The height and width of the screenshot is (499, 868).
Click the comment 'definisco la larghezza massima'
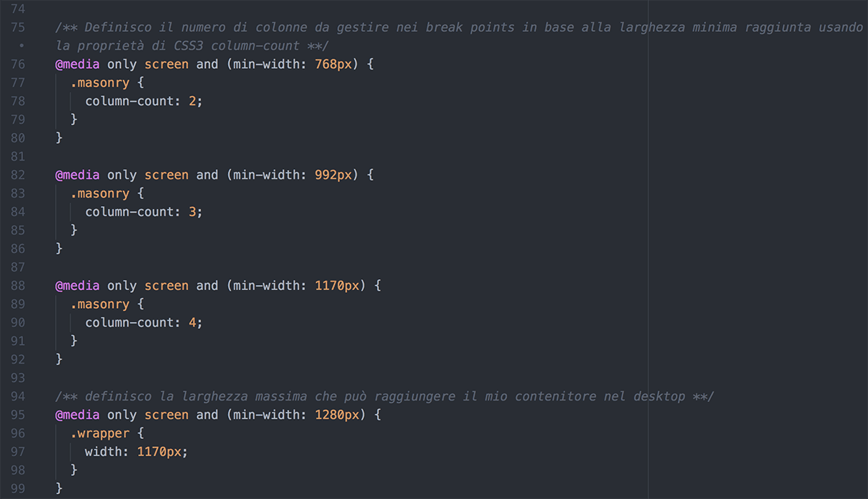[x=385, y=396]
